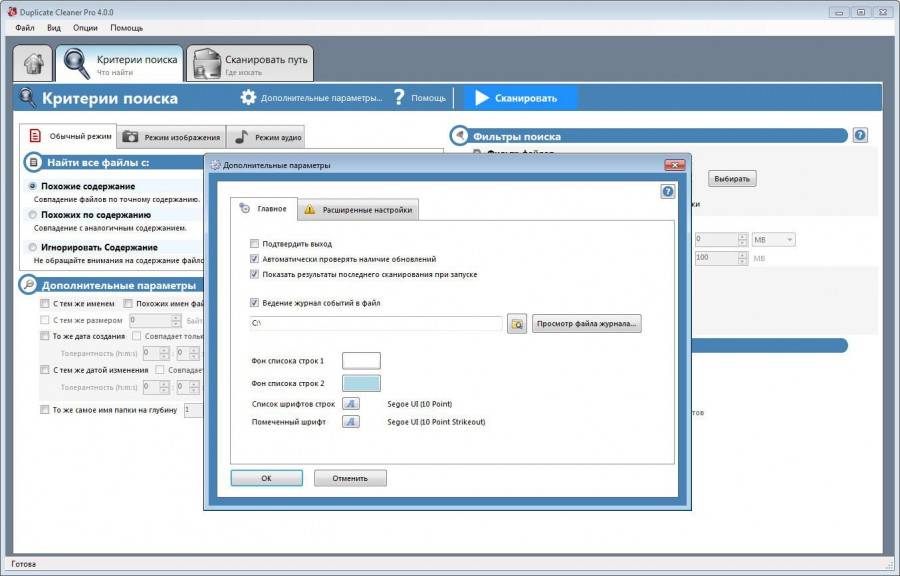Screen dimensions: 900x576
Task: Open the MB size unit dropdown
Action: [775, 239]
